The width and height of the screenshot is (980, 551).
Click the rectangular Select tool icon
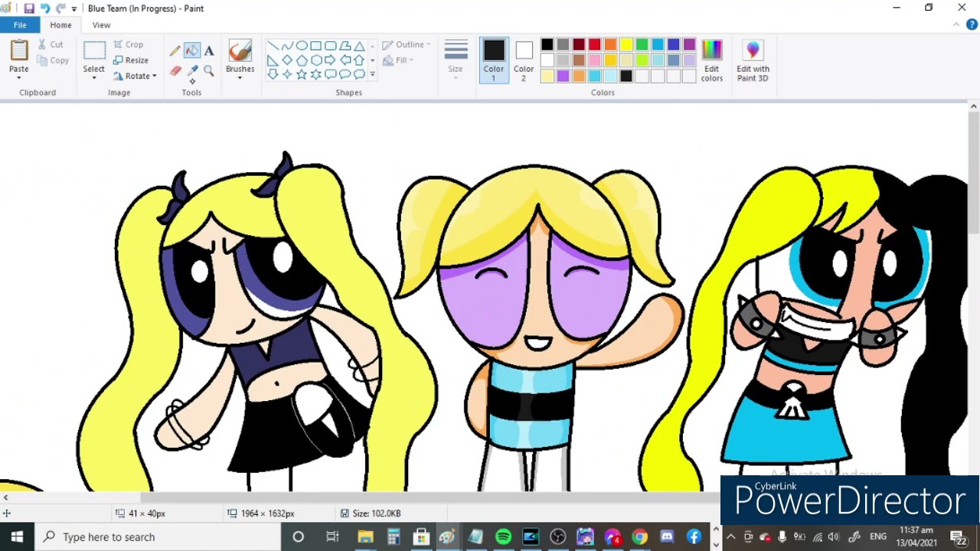[94, 51]
